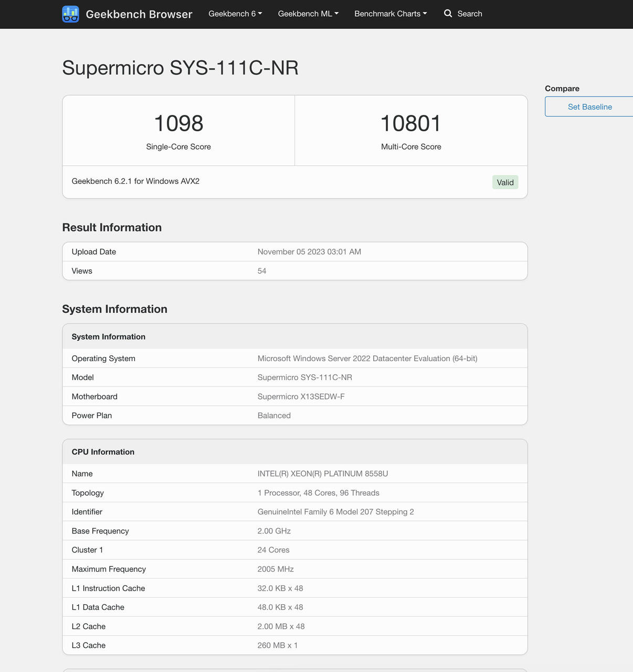This screenshot has width=633, height=672.
Task: Click the Operating System row label
Action: point(103,359)
